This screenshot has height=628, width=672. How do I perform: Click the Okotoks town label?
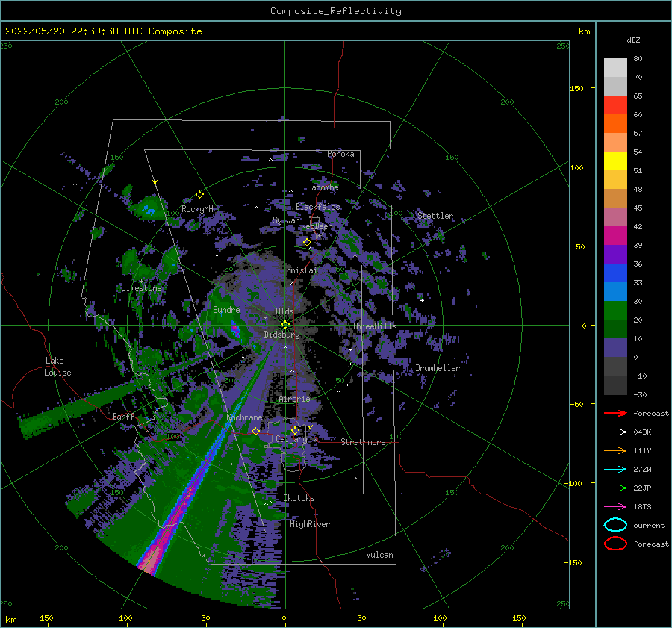coord(299,498)
